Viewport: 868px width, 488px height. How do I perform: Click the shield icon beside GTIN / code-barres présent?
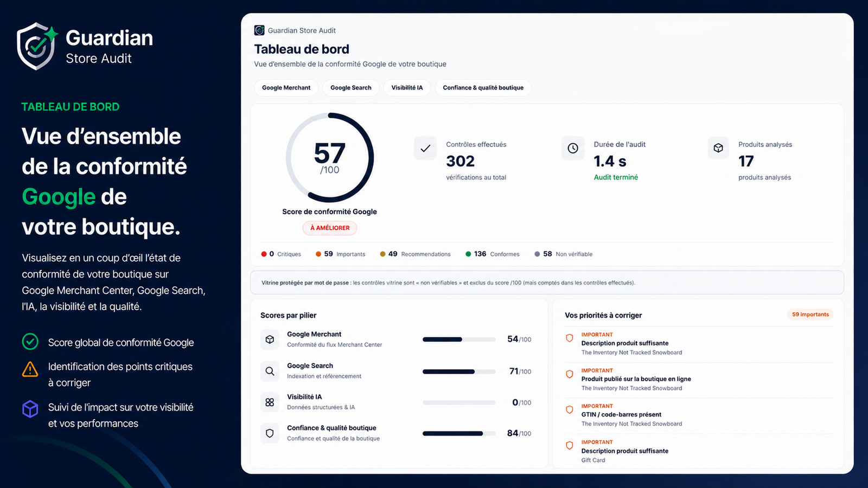[x=570, y=410]
